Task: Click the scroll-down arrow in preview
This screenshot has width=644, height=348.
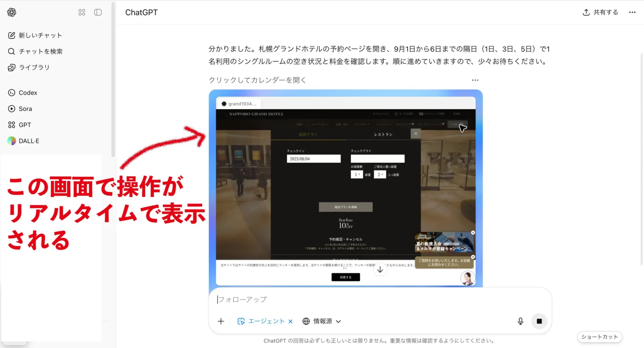Action: 380,270
